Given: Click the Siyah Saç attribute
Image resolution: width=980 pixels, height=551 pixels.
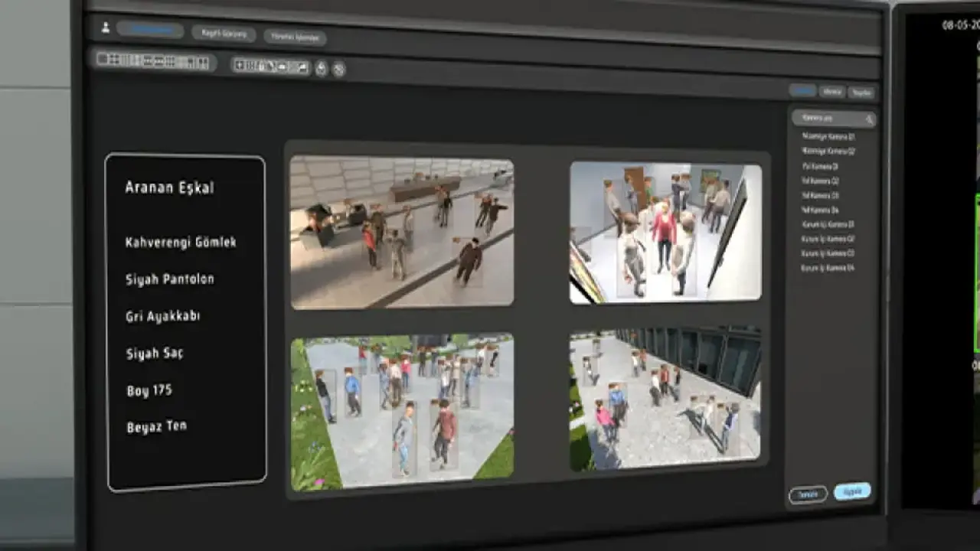Looking at the screenshot, I should pos(154,354).
